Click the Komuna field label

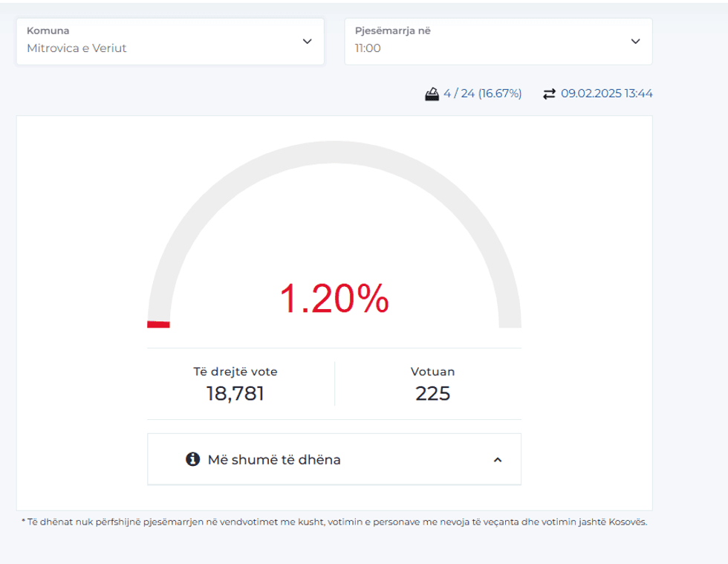(48, 31)
